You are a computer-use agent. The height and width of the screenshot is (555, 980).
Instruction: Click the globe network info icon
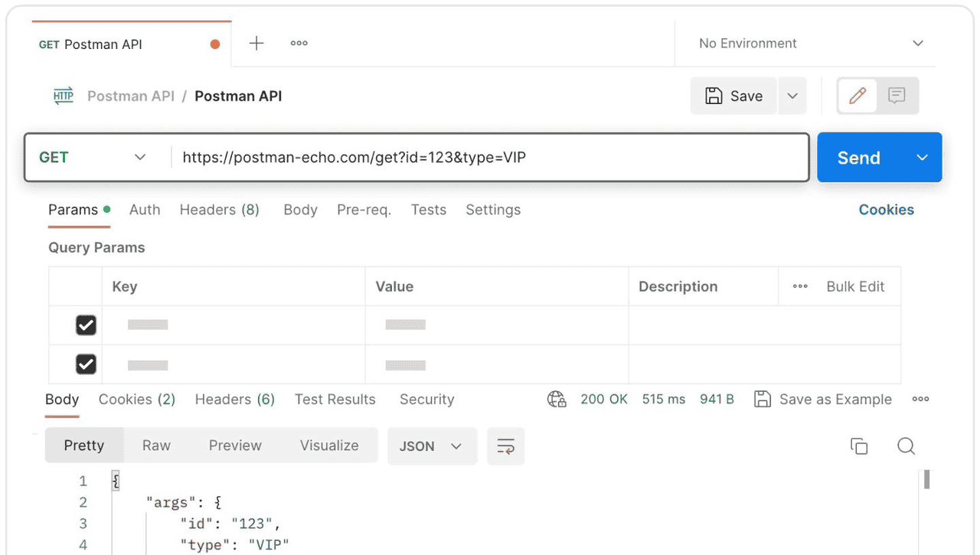[557, 399]
